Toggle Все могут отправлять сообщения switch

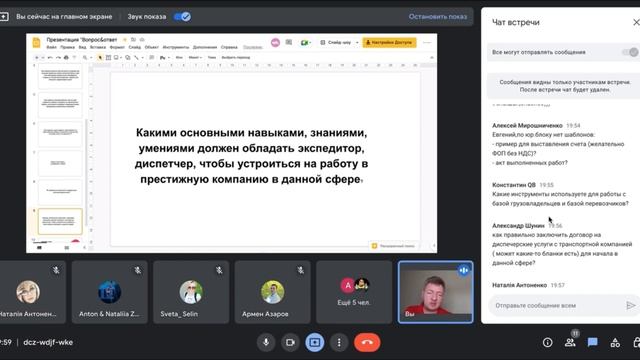(x=630, y=52)
